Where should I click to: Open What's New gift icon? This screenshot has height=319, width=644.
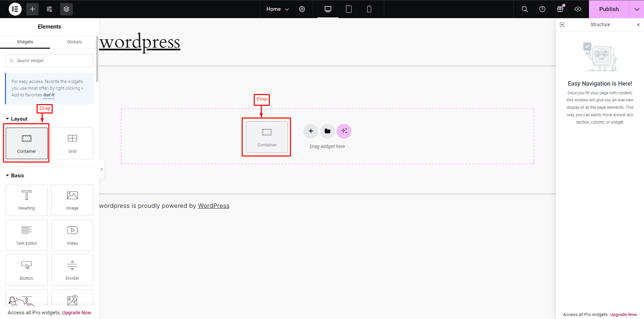pyautogui.click(x=560, y=9)
